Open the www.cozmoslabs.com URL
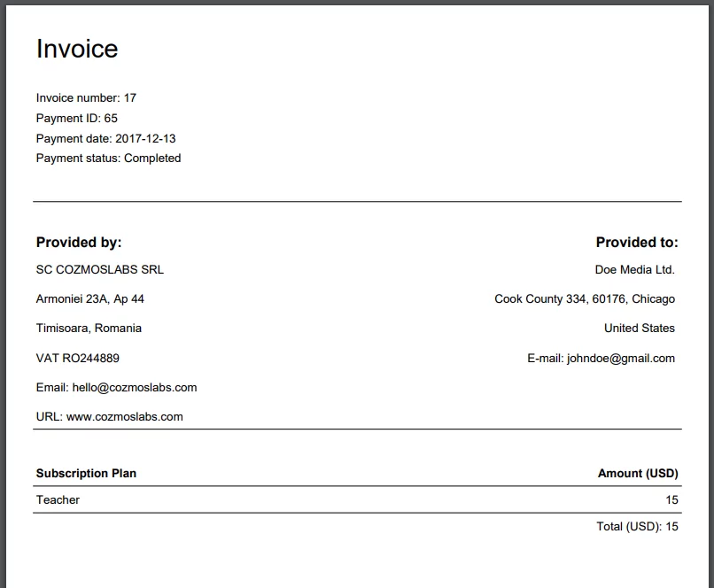This screenshot has height=588, width=714. tap(125, 417)
